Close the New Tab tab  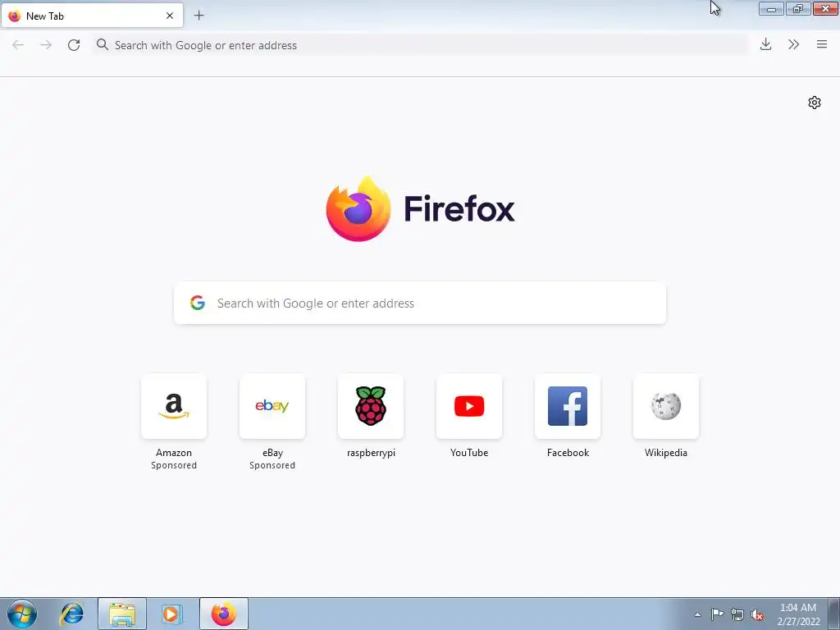point(170,16)
